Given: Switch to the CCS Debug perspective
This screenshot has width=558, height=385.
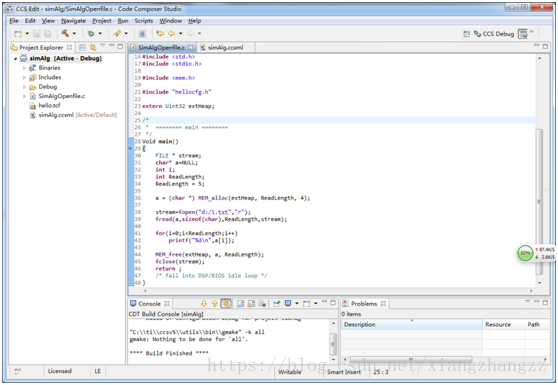Looking at the screenshot, I should (494, 34).
